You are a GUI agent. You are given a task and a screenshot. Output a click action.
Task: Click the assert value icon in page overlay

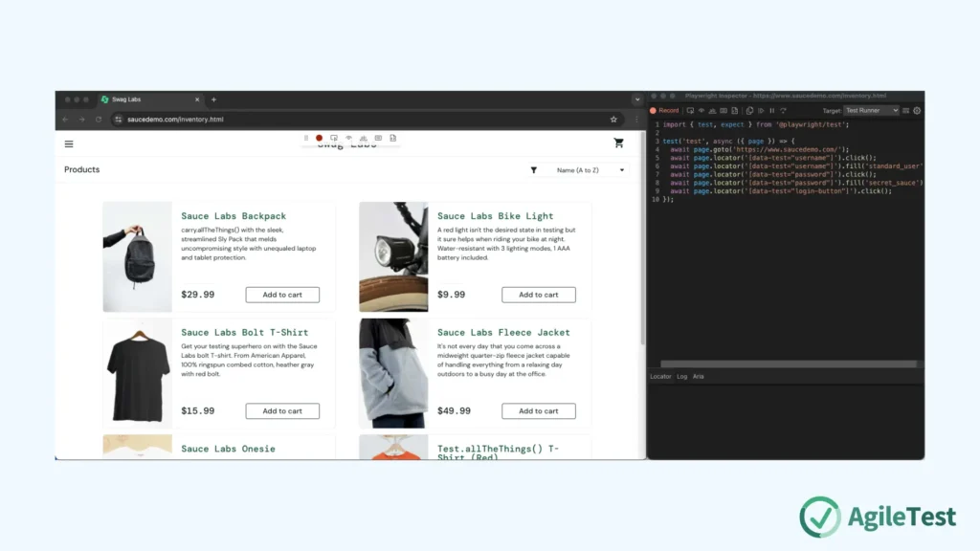[378, 138]
